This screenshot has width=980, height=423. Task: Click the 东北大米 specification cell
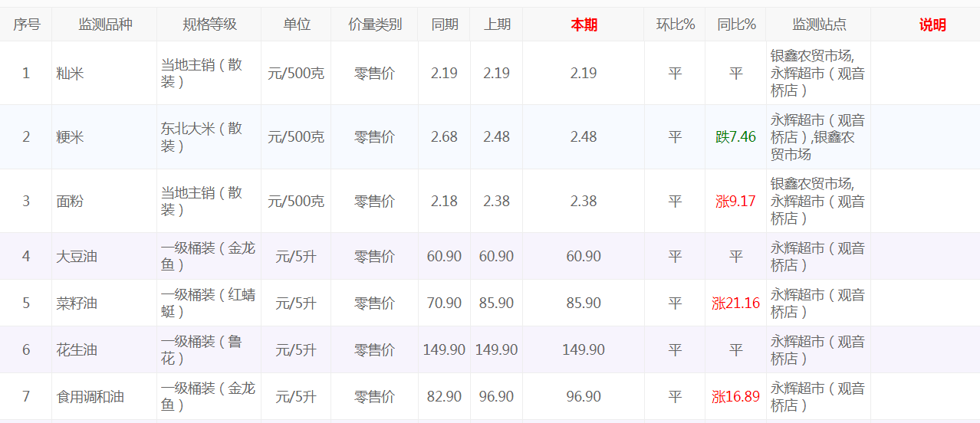coord(201,137)
